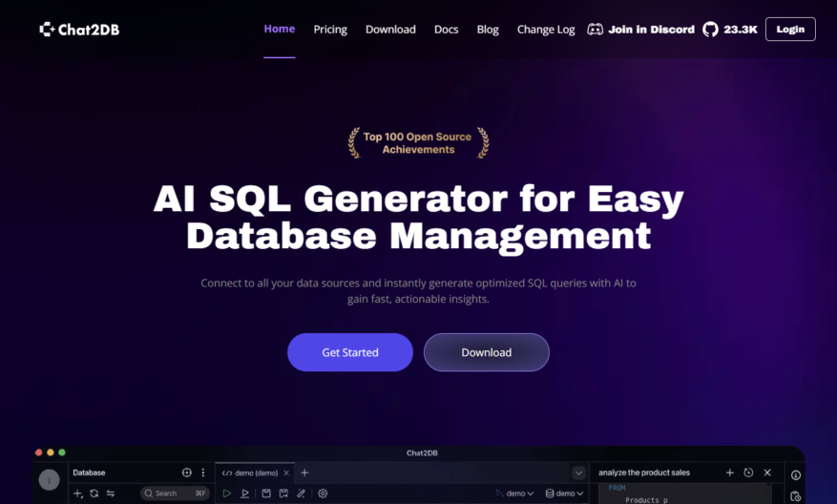Viewport: 837px width, 504px height.
Task: Start new chat with plus in AI panel
Action: click(730, 472)
